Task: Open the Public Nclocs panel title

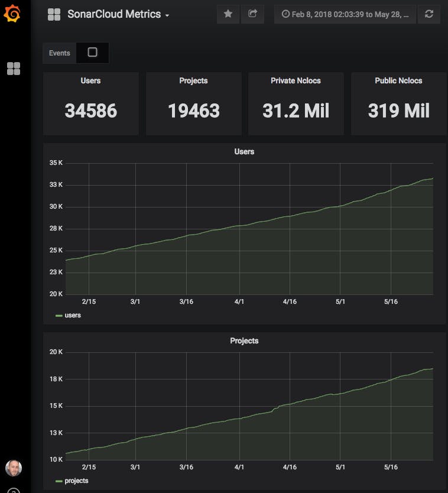Action: click(x=398, y=81)
